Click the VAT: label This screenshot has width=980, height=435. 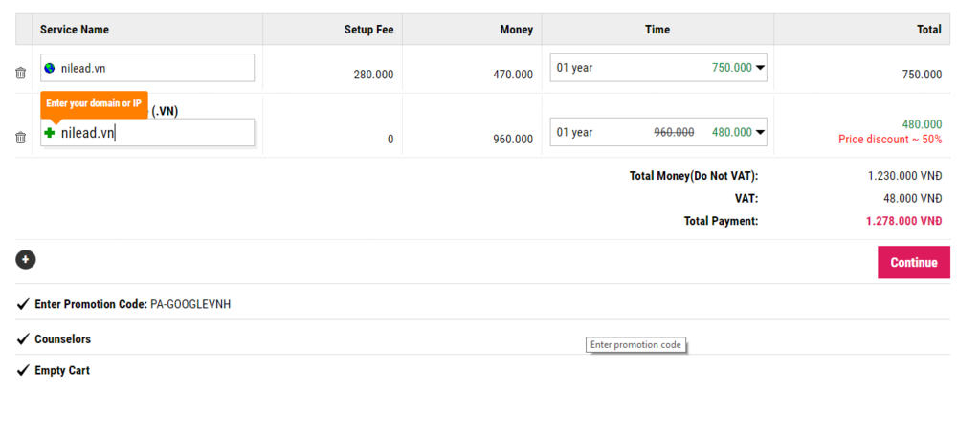point(746,199)
